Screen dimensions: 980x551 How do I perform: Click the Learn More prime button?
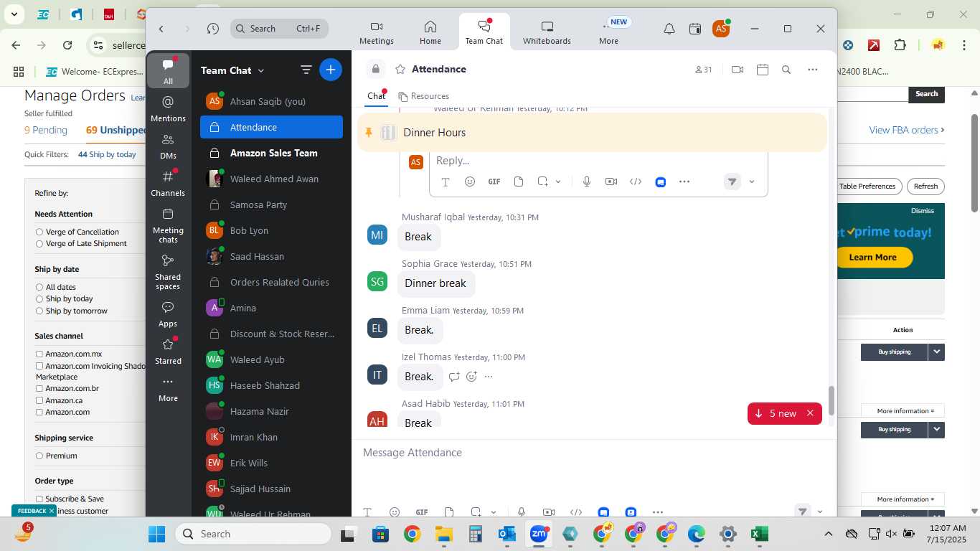pos(872,257)
